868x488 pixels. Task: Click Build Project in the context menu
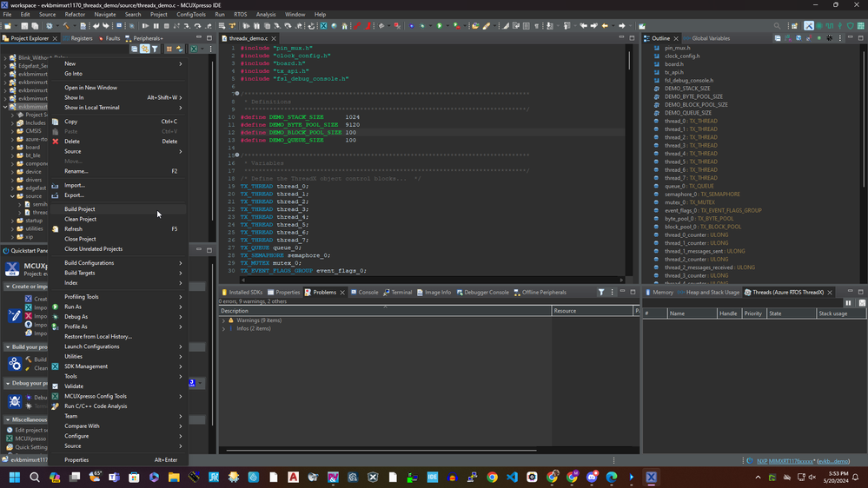(x=80, y=209)
